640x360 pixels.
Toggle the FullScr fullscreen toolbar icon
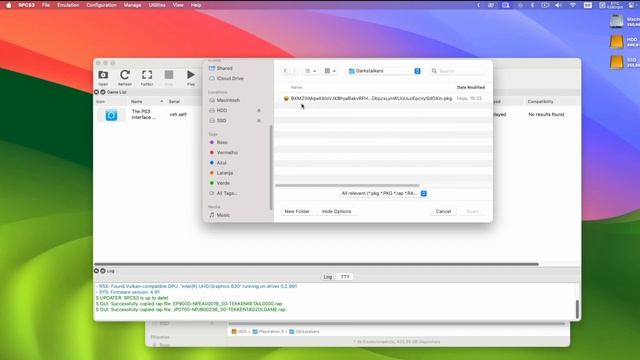[x=147, y=78]
